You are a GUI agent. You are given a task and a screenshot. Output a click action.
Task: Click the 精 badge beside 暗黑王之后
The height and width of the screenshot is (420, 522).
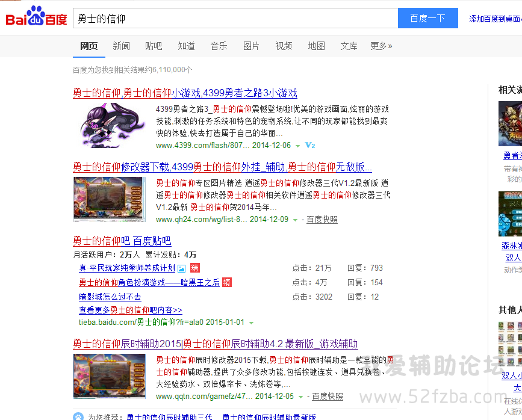coord(227,282)
